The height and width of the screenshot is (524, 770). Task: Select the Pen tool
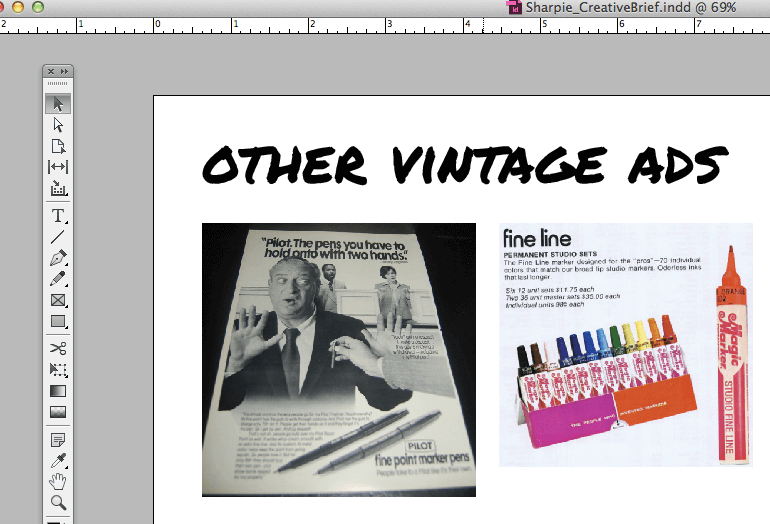pos(58,258)
